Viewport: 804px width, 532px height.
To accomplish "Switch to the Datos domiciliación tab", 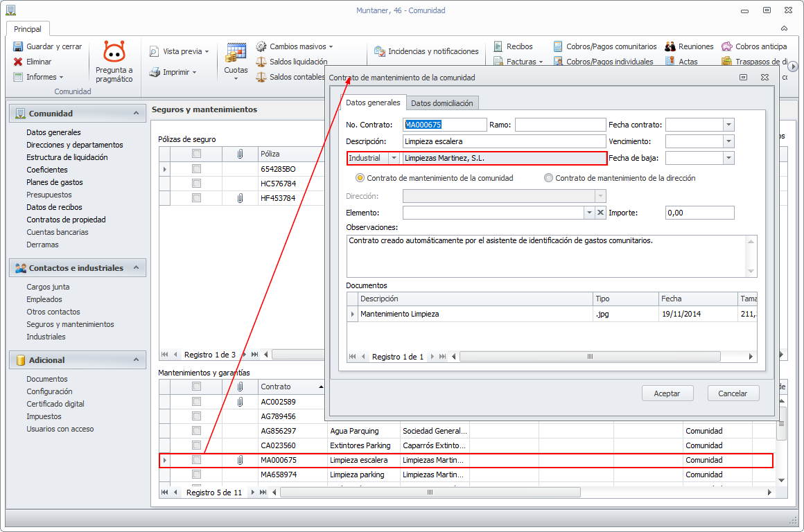I will click(x=442, y=103).
